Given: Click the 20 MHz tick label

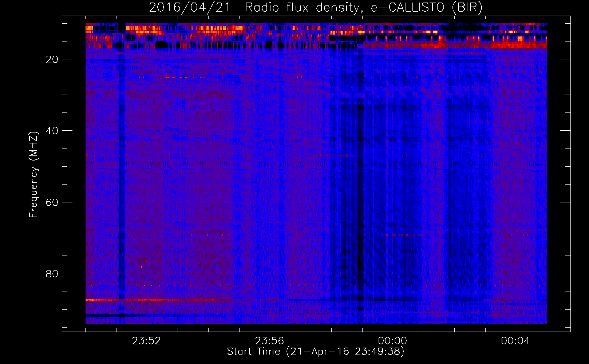Looking at the screenshot, I should 52,59.
